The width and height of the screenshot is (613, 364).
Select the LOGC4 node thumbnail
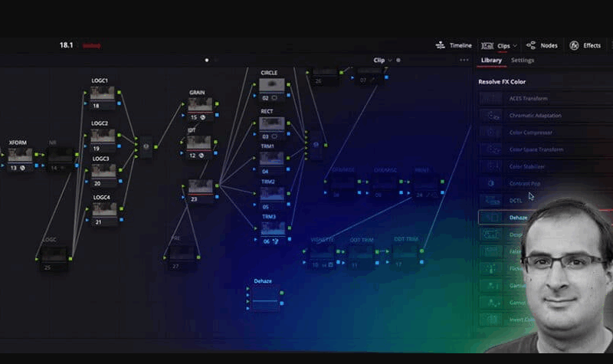click(x=104, y=210)
